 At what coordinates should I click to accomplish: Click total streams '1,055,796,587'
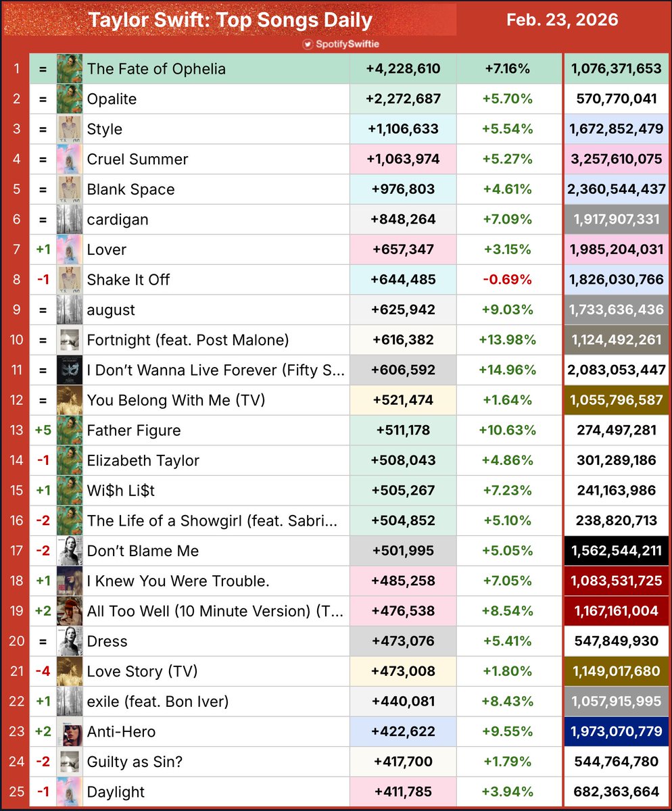pos(617,400)
